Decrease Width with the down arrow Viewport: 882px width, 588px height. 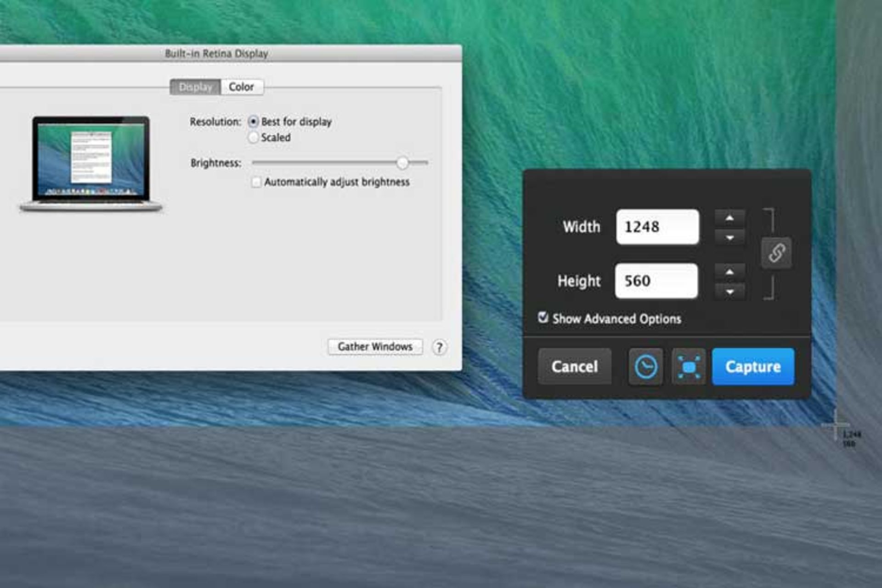tap(729, 237)
